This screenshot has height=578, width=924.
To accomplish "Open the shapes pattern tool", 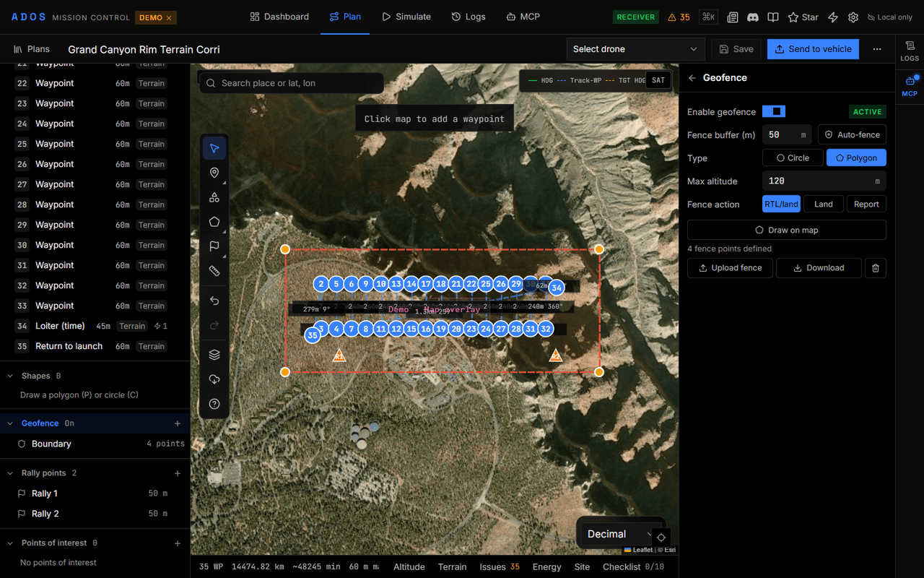I will coord(214,197).
